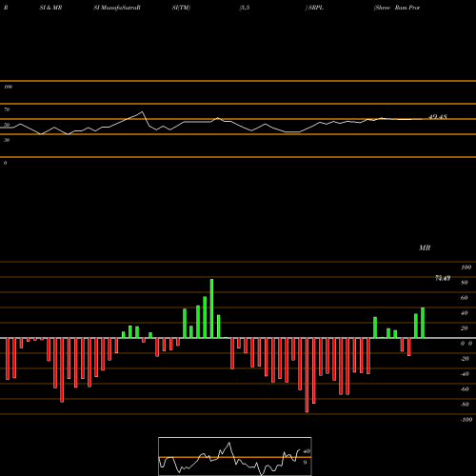The height and width of the screenshot is (476, 476).
Task: Click the histogram axis label "-20"
Action: tap(465, 359)
